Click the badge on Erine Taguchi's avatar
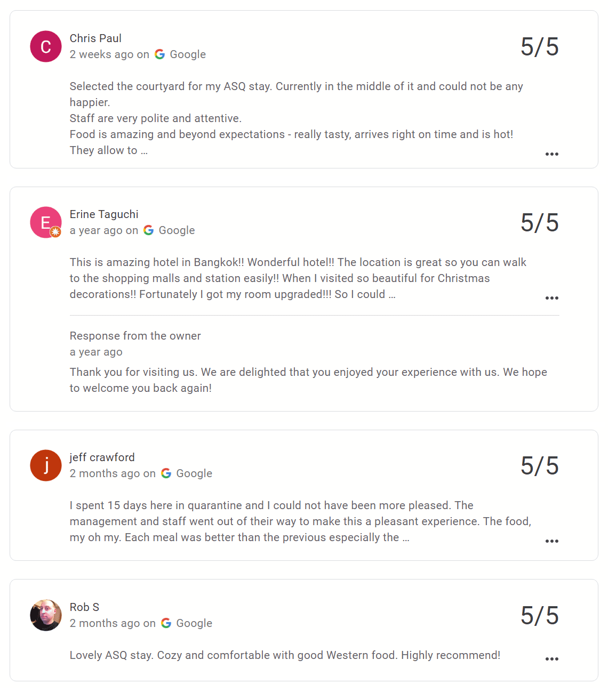 55,232
